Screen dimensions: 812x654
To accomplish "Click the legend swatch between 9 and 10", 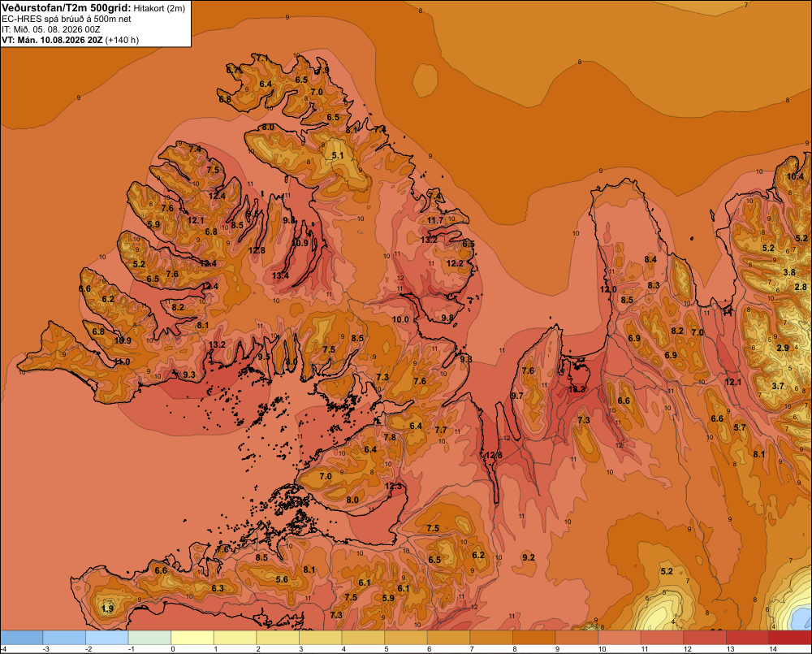I will [x=577, y=638].
